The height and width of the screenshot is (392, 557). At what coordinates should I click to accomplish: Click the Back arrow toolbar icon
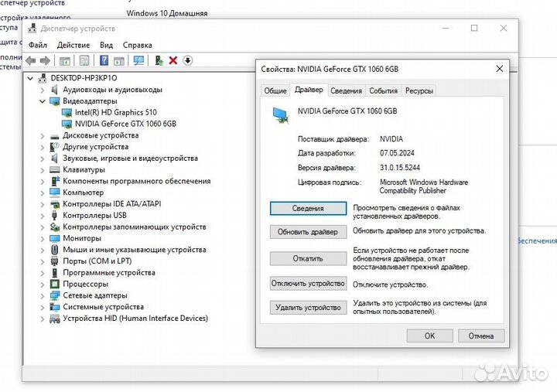[x=31, y=61]
